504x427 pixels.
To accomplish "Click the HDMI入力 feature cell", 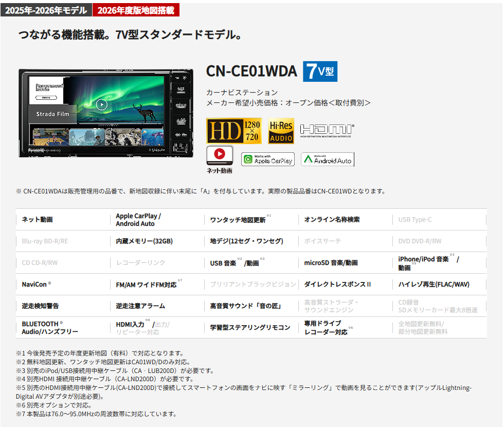I will pos(157,328).
